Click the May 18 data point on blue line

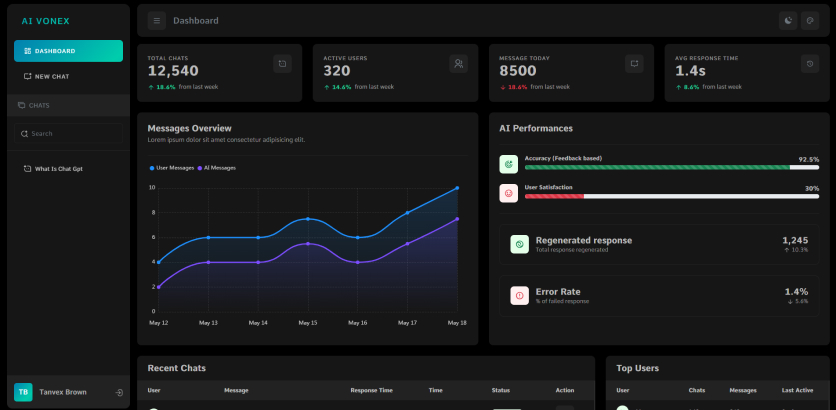point(457,188)
